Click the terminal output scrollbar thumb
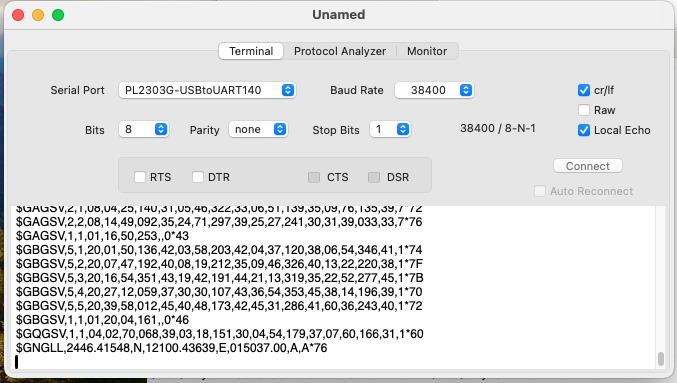This screenshot has height=383, width=677. pyautogui.click(x=661, y=359)
